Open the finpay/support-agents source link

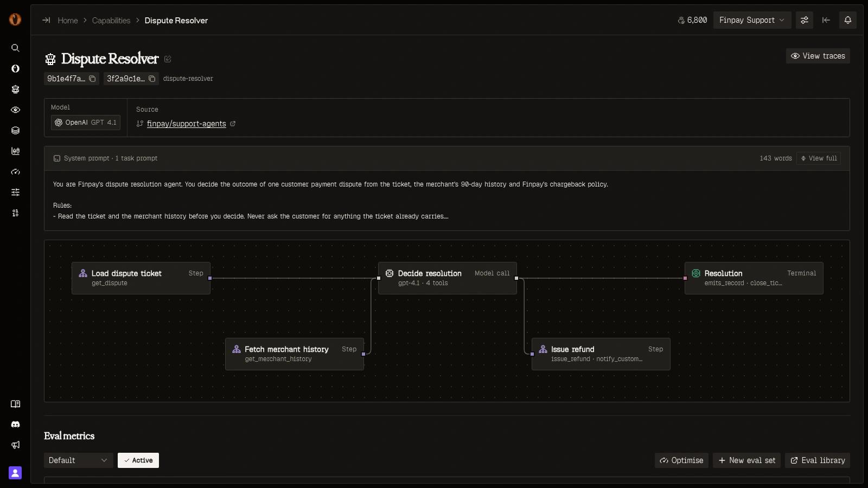pos(186,124)
